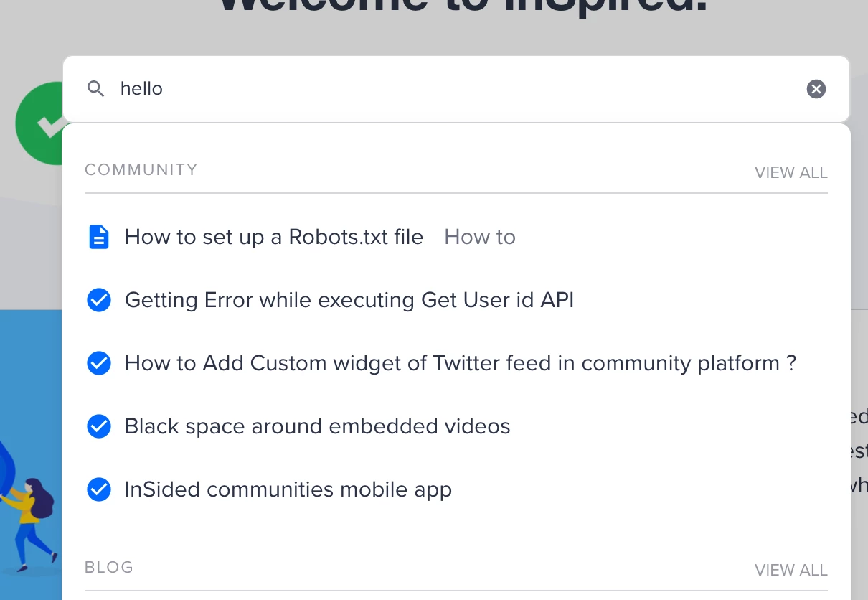Click the checkmark icon beside Twitter feed result
The image size is (868, 600).
coord(99,363)
